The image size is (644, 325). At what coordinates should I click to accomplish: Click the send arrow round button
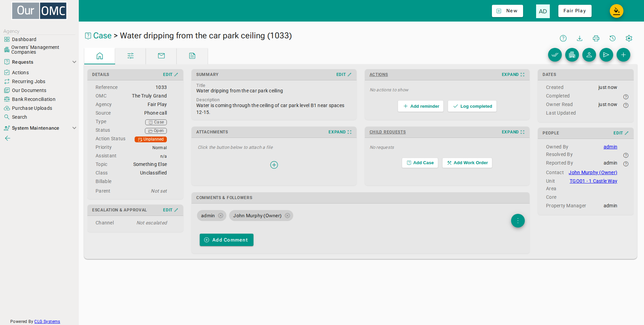click(606, 55)
